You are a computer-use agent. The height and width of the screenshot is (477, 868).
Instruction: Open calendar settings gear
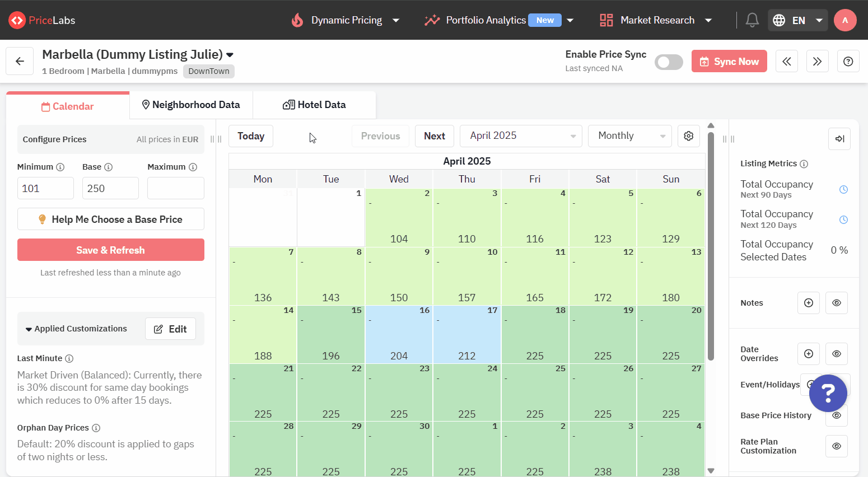pyautogui.click(x=688, y=136)
